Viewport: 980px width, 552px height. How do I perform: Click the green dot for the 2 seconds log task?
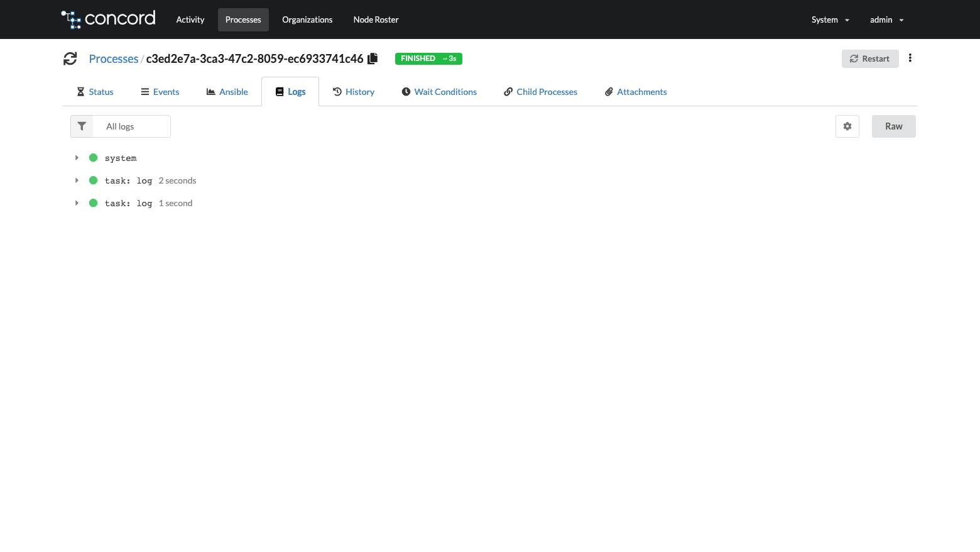(x=93, y=180)
